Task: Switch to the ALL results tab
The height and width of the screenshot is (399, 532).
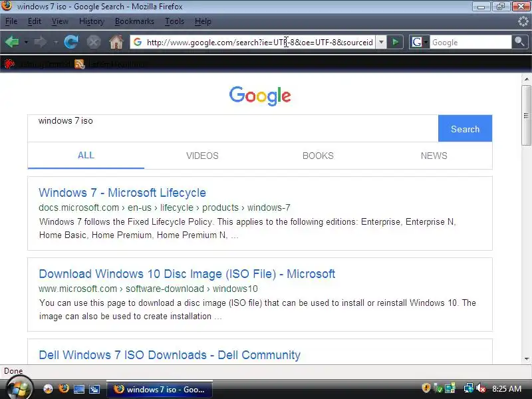Action: pos(86,156)
